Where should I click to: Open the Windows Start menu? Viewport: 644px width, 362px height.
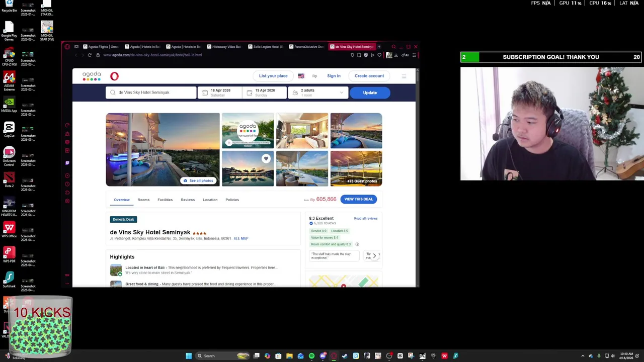click(x=189, y=356)
